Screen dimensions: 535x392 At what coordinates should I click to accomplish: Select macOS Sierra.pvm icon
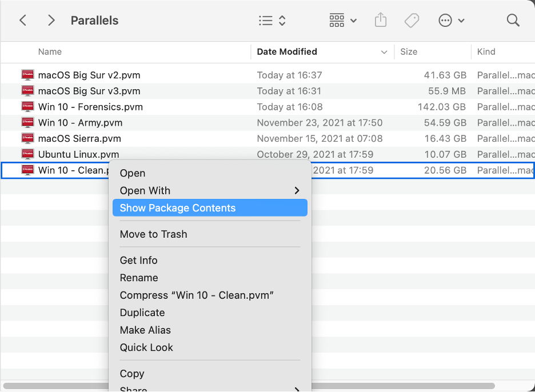(x=27, y=138)
